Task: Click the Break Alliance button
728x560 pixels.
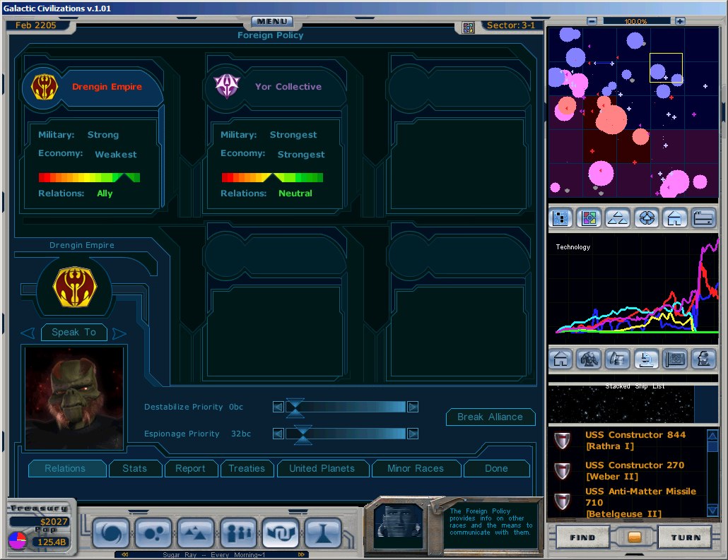Action: click(x=491, y=417)
